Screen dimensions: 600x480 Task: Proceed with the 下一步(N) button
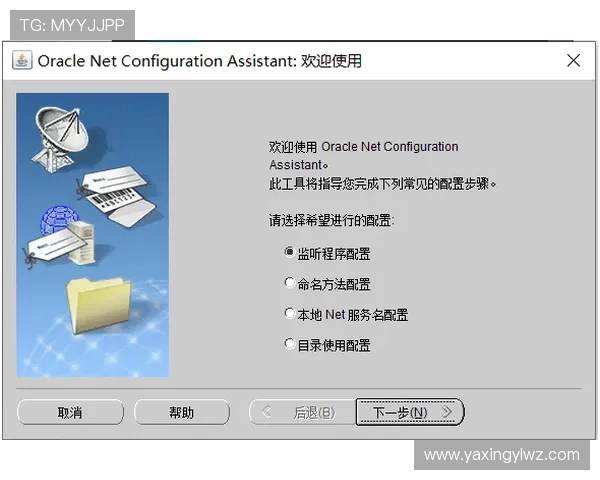(x=409, y=412)
